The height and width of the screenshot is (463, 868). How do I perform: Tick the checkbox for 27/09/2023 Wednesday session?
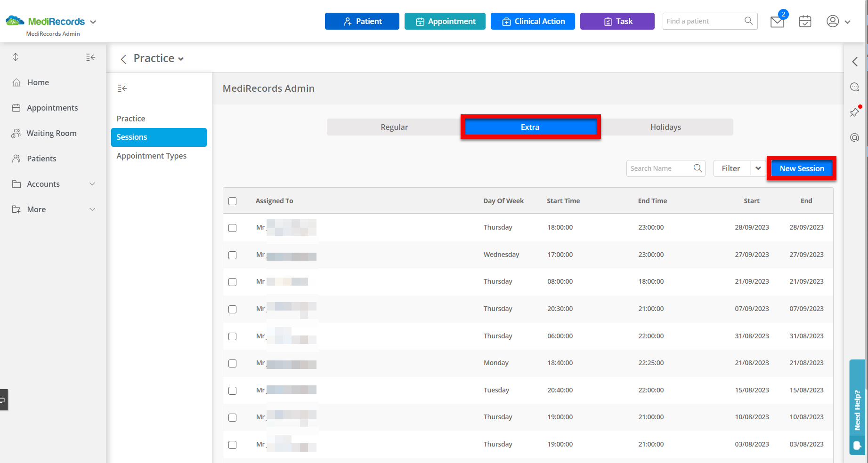coord(233,255)
